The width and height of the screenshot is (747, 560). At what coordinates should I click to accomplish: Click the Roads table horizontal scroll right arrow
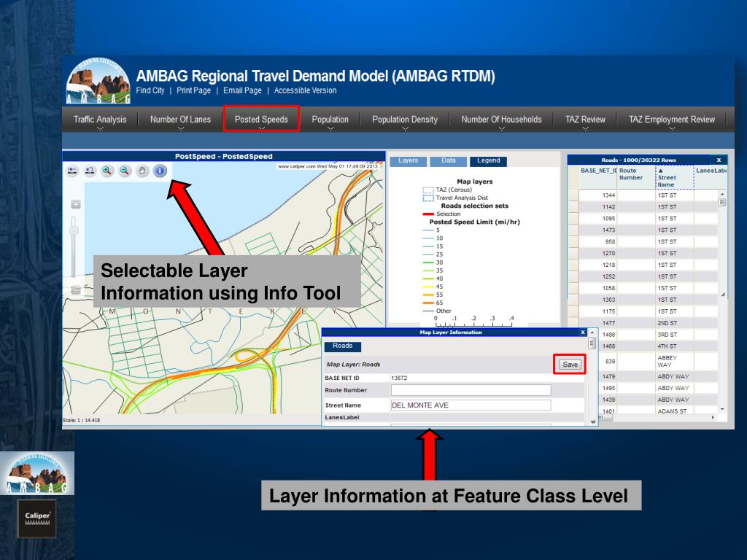(713, 417)
